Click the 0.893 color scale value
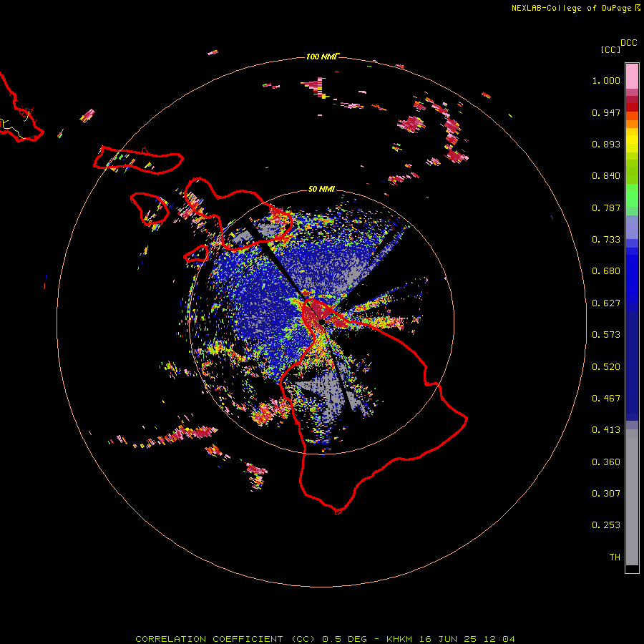 tap(606, 144)
